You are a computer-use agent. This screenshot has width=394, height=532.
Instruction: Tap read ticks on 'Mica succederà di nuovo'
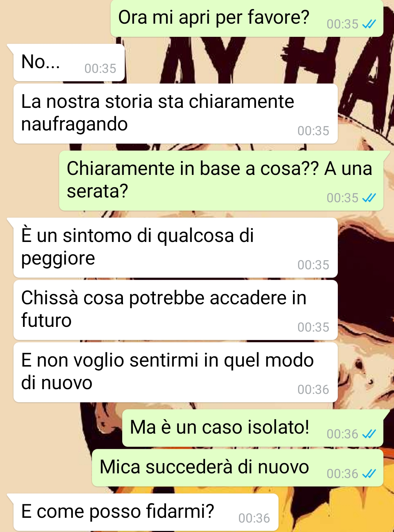pos(369,474)
